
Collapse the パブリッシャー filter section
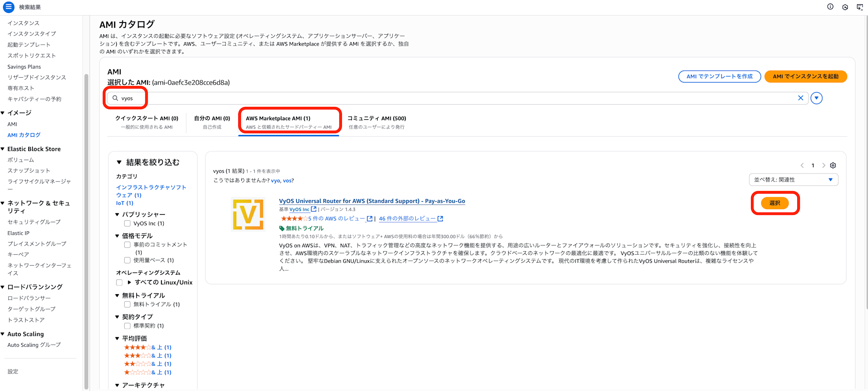pos(117,214)
